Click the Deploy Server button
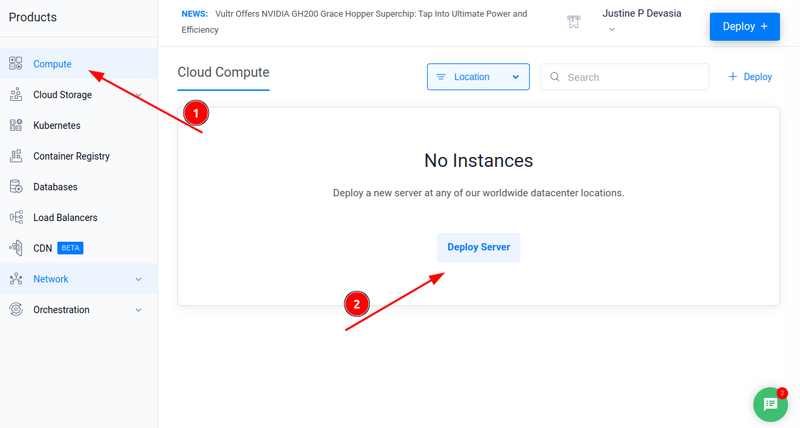This screenshot has width=800, height=428. (479, 247)
